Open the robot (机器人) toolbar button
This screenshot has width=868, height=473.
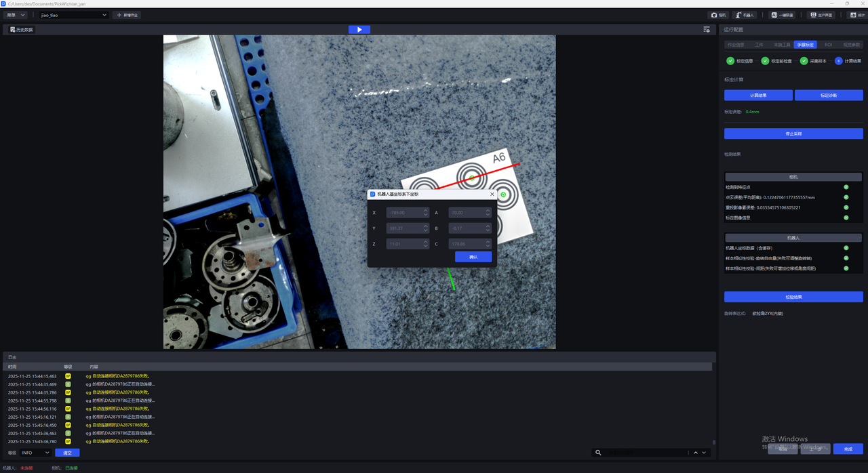pyautogui.click(x=745, y=15)
